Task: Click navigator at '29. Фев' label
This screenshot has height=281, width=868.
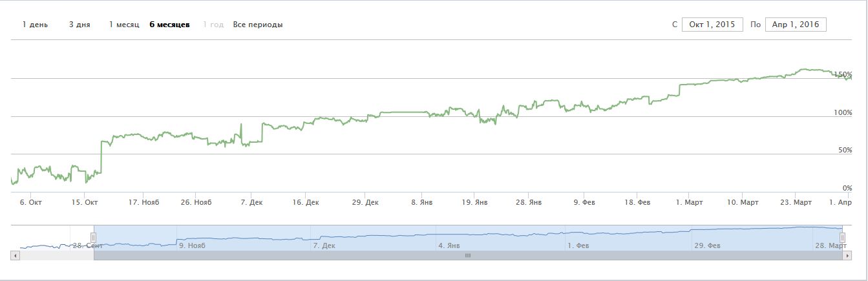Action: (707, 245)
